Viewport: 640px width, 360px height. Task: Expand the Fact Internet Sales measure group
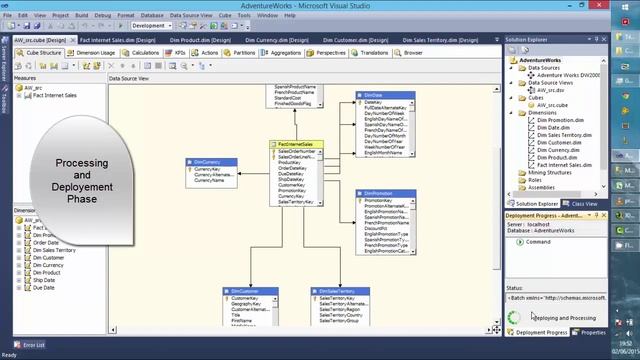point(19,96)
